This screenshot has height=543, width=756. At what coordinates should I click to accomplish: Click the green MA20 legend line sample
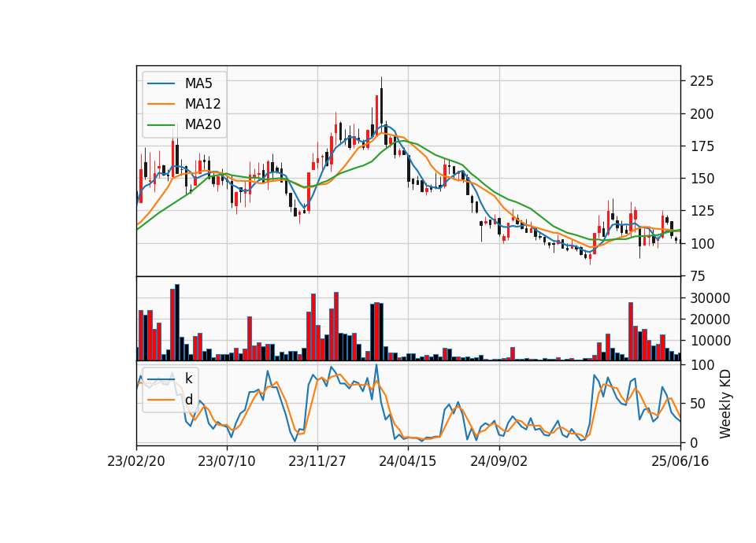coord(161,124)
